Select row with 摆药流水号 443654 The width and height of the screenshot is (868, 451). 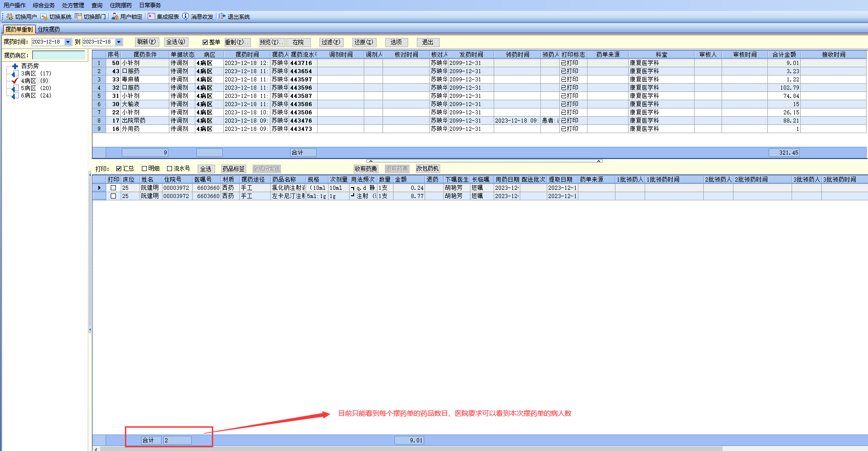coord(479,71)
